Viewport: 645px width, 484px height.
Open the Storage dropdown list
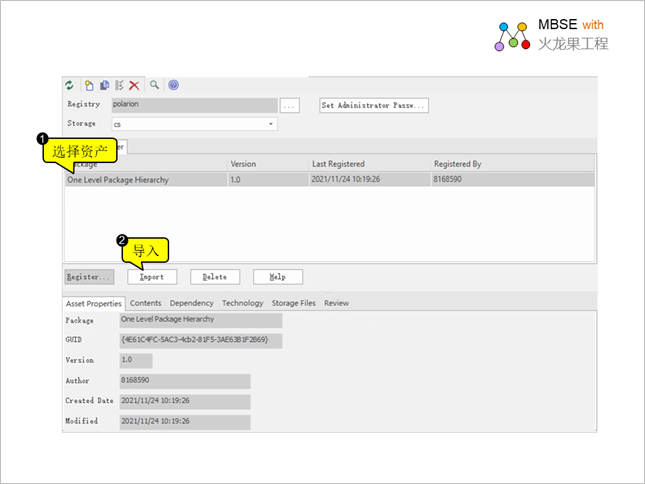270,125
